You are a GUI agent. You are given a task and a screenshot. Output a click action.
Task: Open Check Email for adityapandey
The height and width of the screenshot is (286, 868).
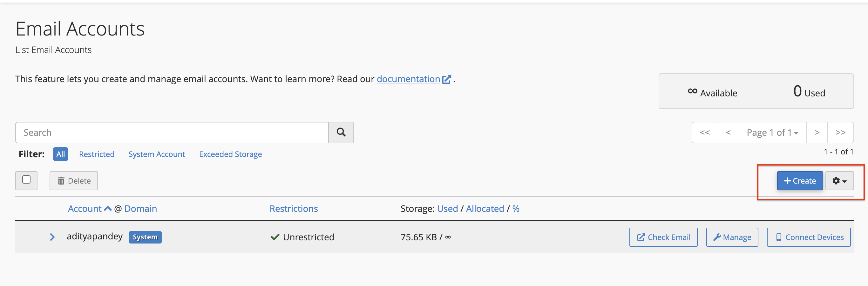(x=663, y=237)
